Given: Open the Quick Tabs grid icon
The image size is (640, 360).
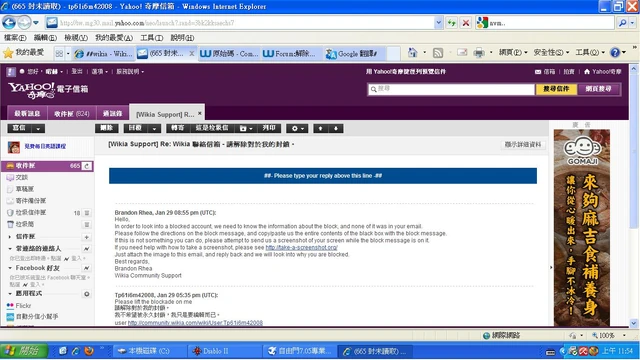Looking at the screenshot, I should (x=59, y=53).
